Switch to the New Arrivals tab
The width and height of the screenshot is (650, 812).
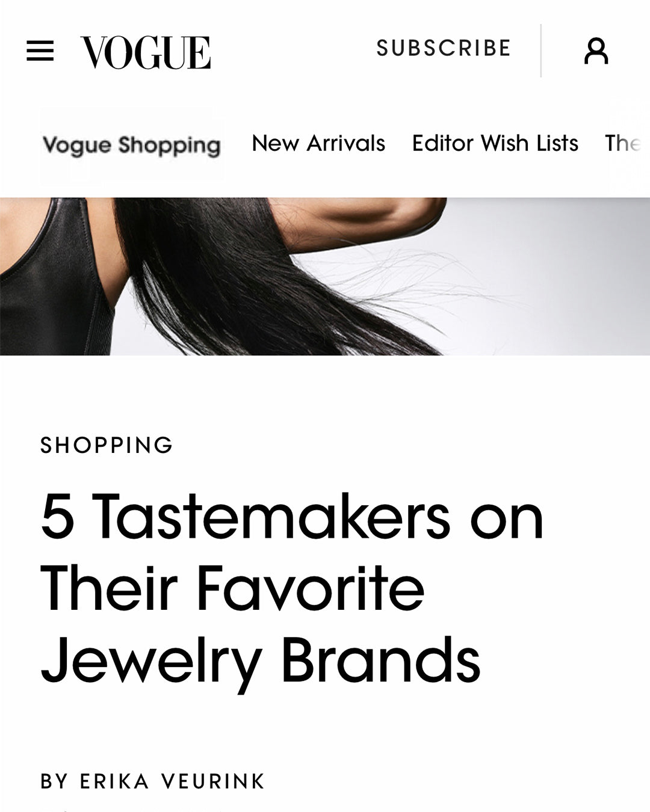318,144
